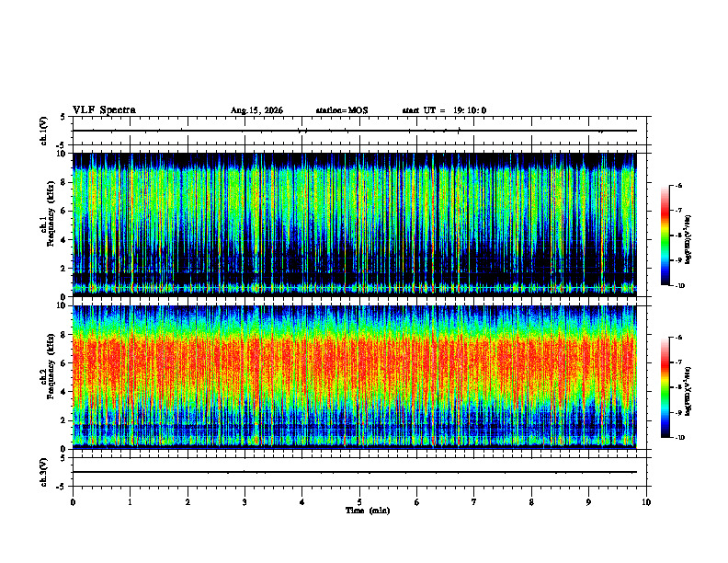Viewport: 728px width, 563px height.
Task: Click the "-6" label on the ch.1 color bar
Action: pyautogui.click(x=678, y=186)
